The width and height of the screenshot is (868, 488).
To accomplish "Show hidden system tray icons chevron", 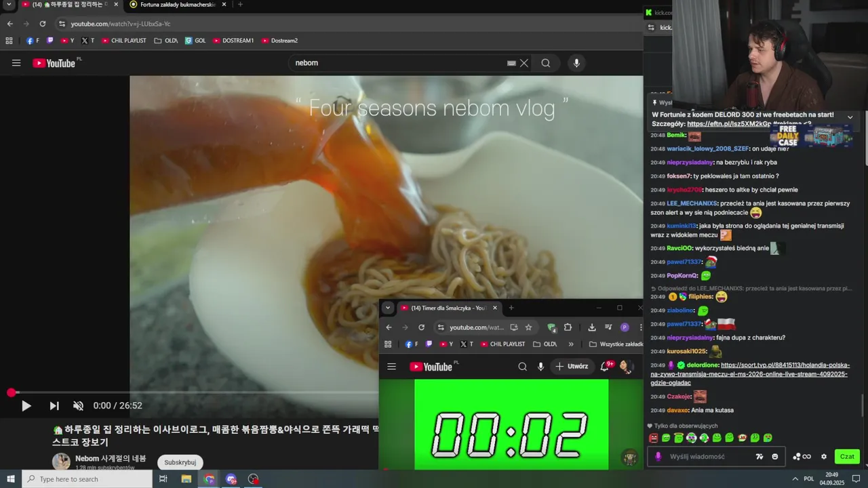I will click(x=795, y=479).
